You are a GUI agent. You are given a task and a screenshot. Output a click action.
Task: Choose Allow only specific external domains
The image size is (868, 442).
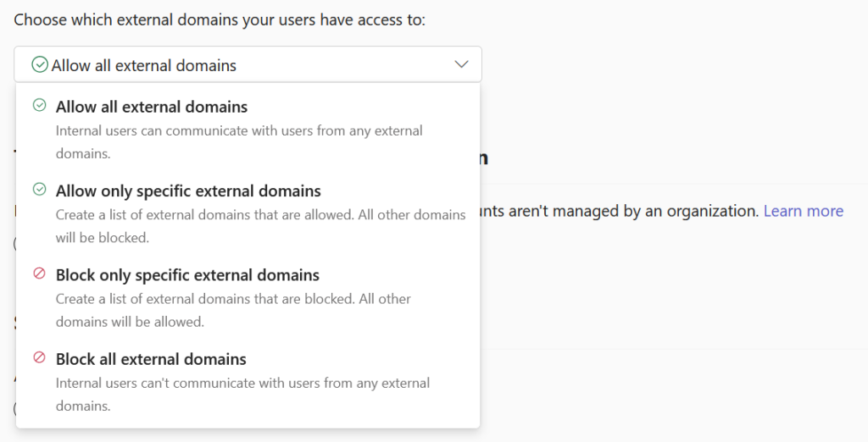[188, 191]
